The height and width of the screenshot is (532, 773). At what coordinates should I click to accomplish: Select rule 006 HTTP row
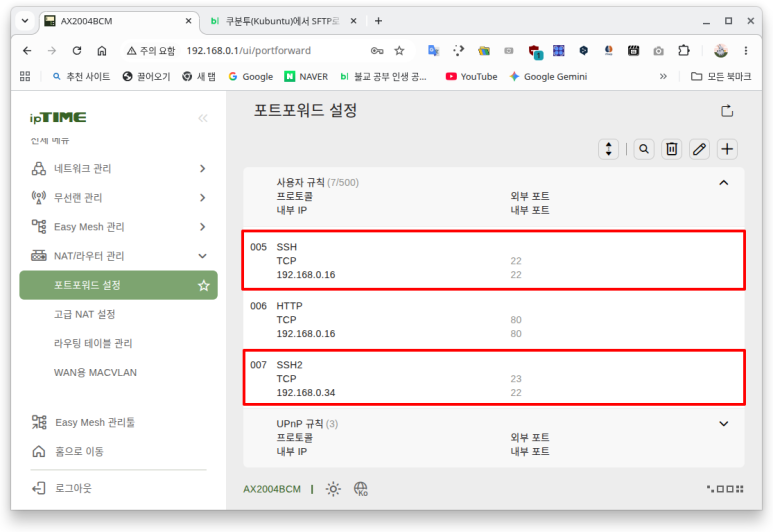pyautogui.click(x=493, y=319)
